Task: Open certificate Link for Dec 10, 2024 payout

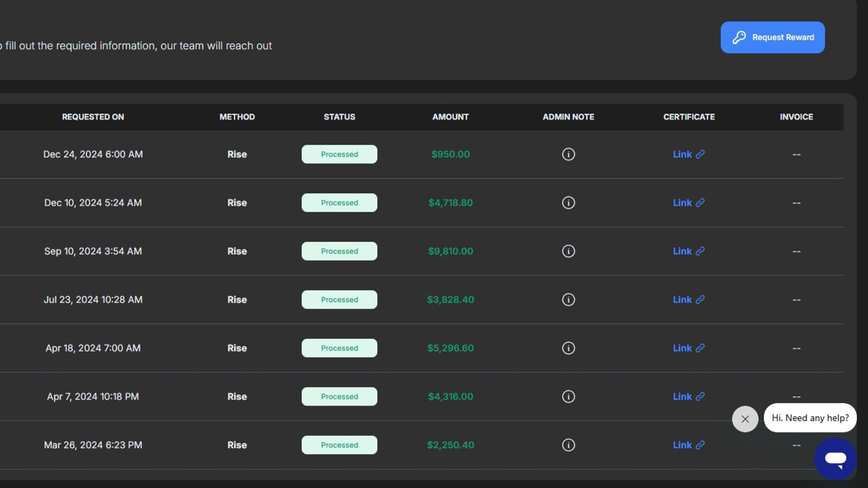Action: (x=689, y=203)
